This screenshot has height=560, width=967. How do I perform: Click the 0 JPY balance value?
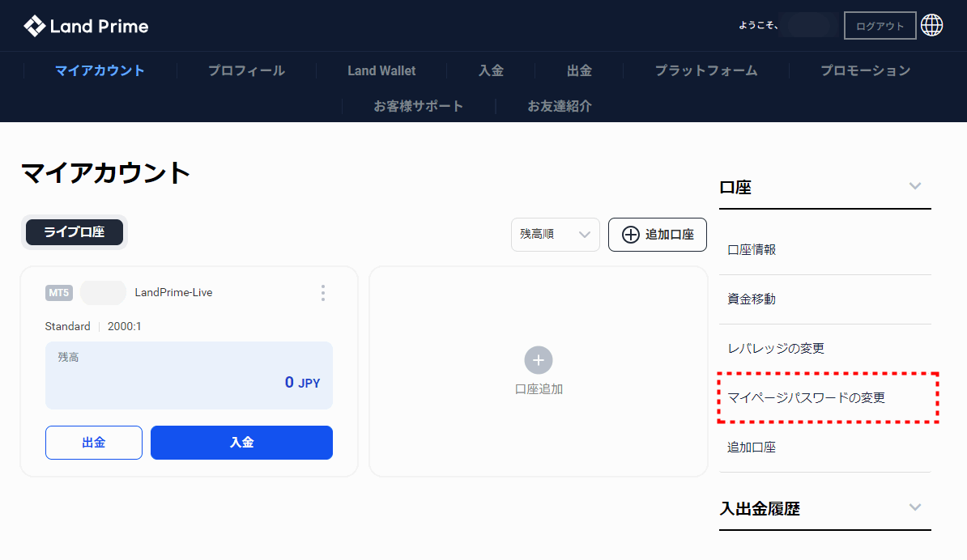tap(302, 383)
